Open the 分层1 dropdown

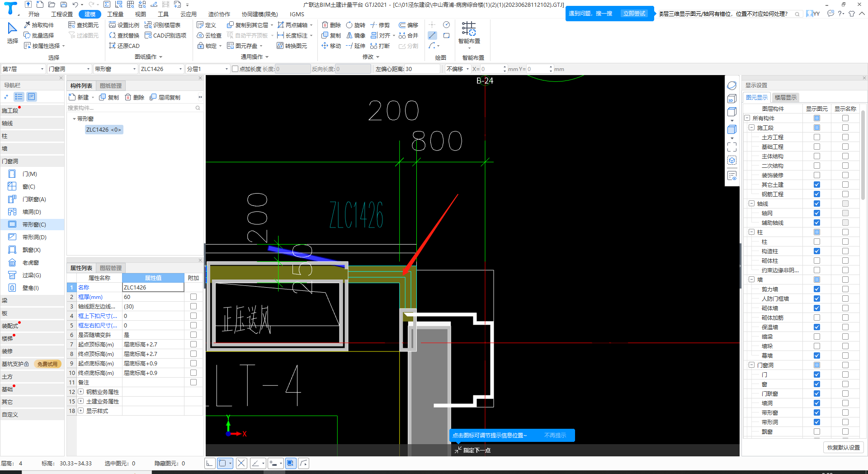coord(208,69)
